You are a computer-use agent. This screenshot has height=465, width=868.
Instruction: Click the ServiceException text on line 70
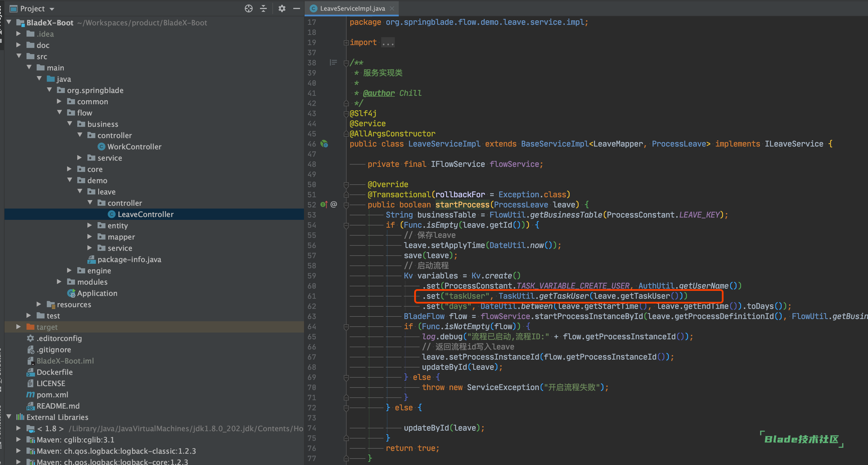coord(503,387)
